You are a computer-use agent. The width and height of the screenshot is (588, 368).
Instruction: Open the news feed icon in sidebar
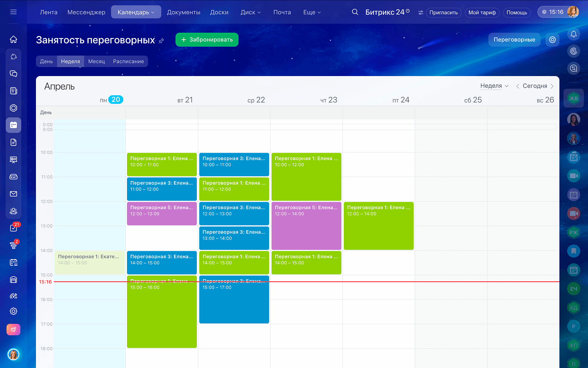(x=13, y=91)
